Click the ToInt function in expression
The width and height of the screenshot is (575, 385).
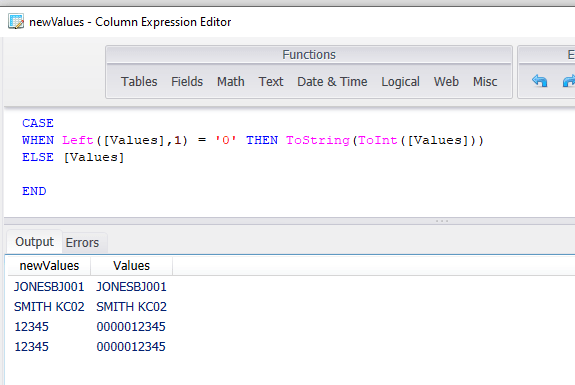click(378, 140)
